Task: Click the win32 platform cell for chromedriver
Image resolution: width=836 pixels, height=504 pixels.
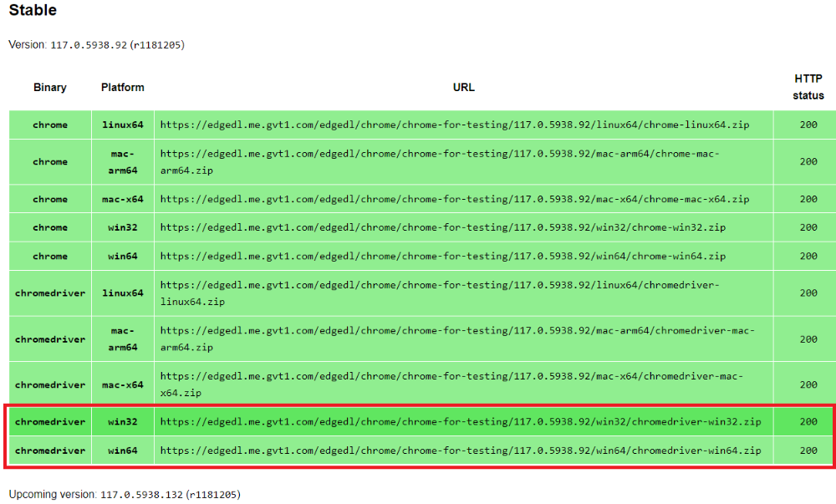Action: click(123, 422)
